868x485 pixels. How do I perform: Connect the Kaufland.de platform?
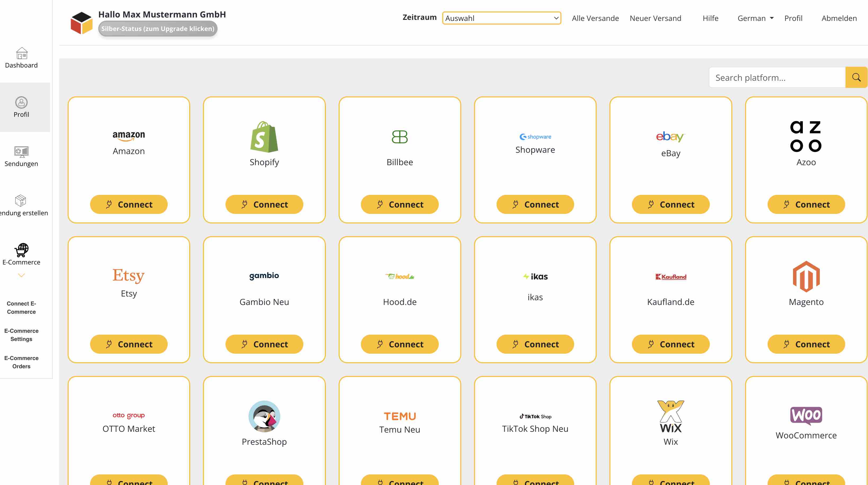[671, 344]
